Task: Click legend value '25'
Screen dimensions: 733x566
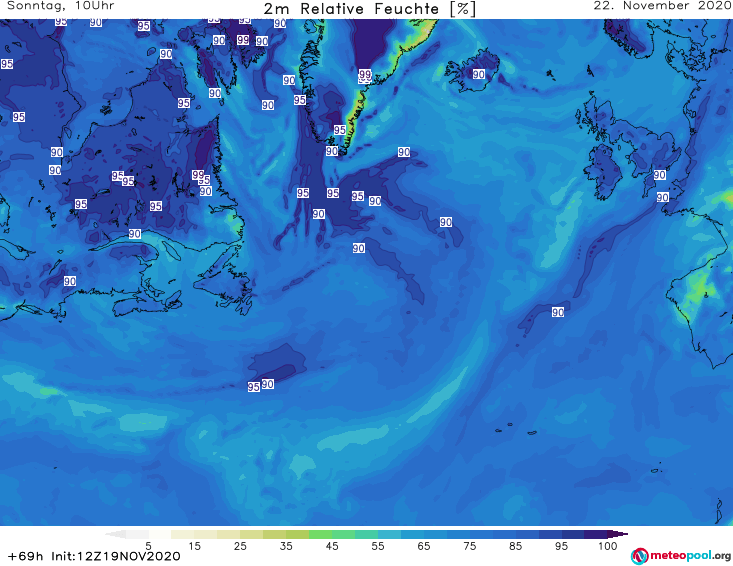Action: pos(240,546)
